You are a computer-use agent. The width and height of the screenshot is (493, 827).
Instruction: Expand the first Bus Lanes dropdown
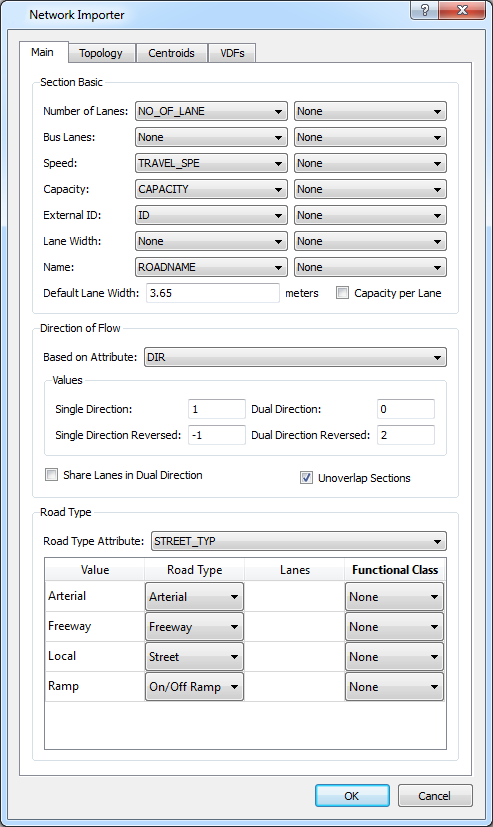211,137
